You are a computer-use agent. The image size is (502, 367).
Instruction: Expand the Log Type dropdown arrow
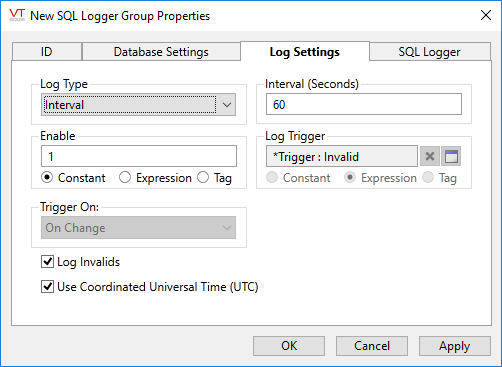coord(227,105)
